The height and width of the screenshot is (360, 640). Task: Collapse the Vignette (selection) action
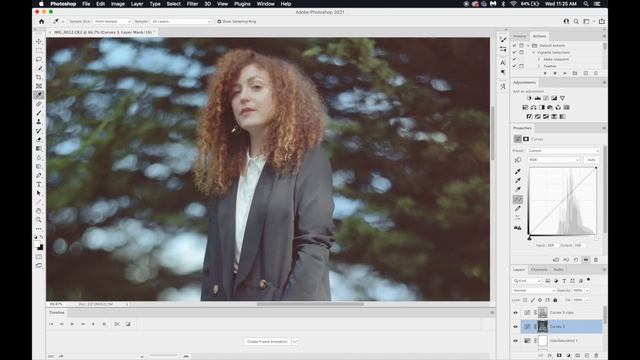[x=533, y=52]
